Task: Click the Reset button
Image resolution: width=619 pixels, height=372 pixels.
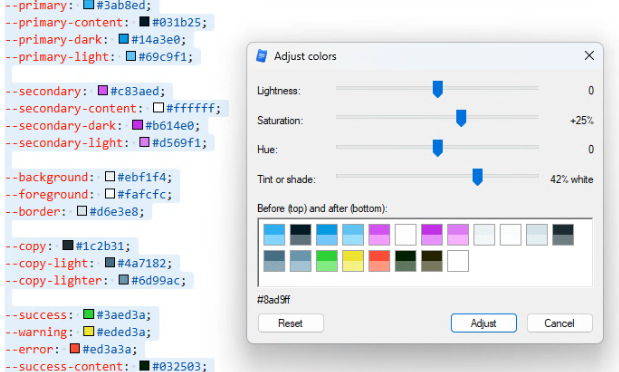Action: 291,323
